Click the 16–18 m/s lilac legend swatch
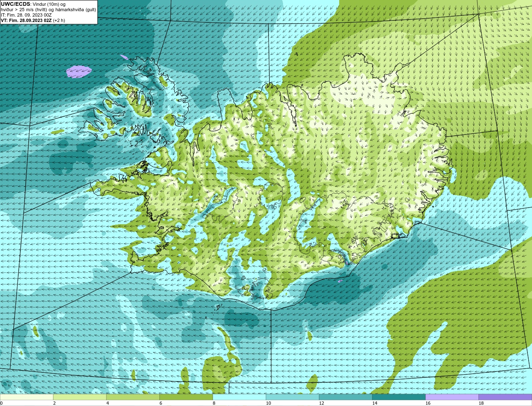The height and width of the screenshot is (406, 532). coord(452,397)
